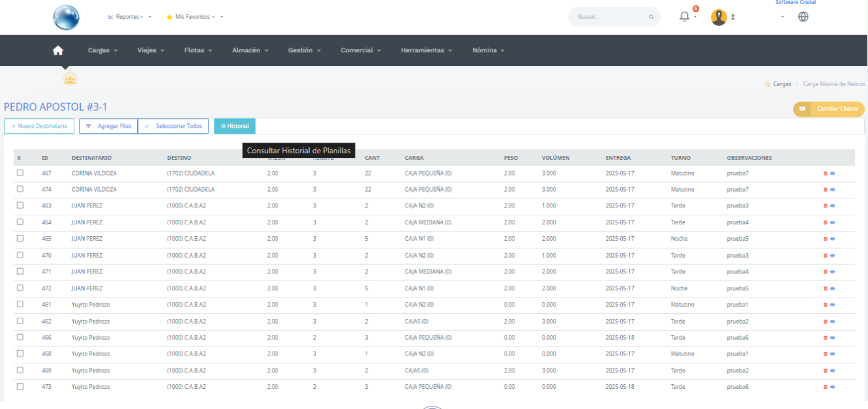Check the box for row 474
The height and width of the screenshot is (409, 868).
20,189
